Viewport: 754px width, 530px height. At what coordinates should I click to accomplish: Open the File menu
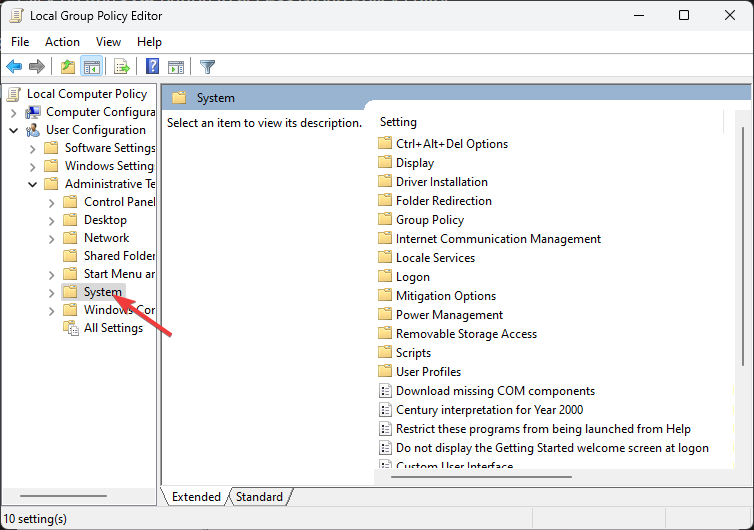[20, 42]
